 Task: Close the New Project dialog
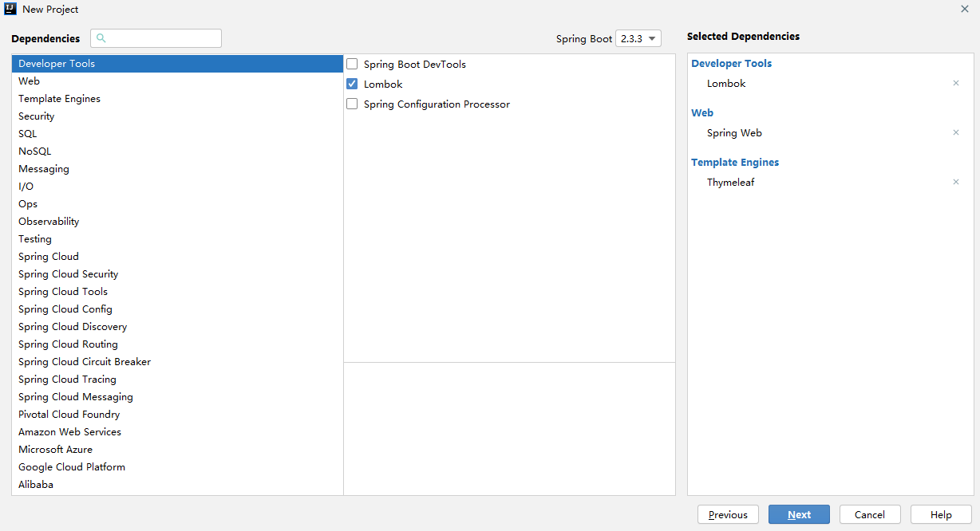(964, 9)
